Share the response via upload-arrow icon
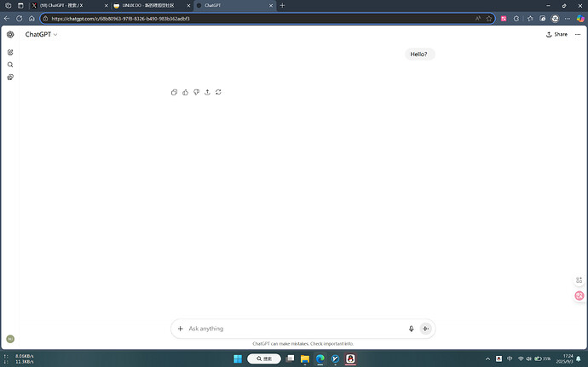This screenshot has width=588, height=367. (207, 92)
